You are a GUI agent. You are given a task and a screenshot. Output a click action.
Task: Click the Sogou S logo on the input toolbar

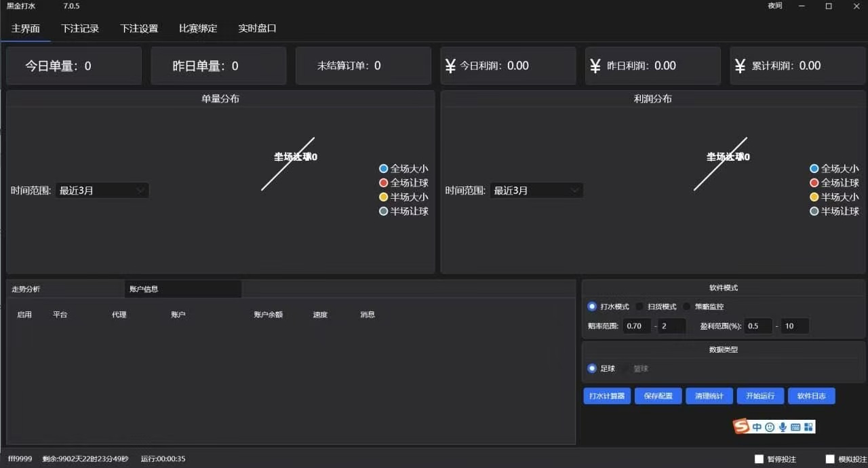pos(741,427)
